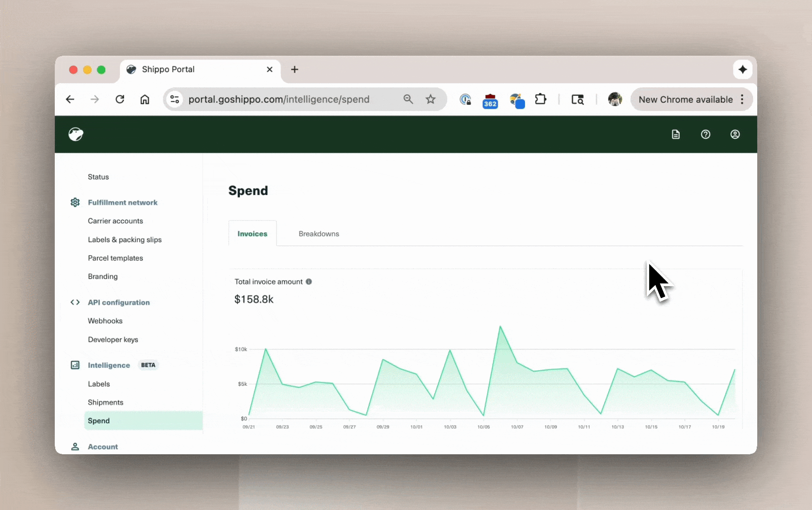Click the extension icon with 362 badge

click(x=490, y=101)
